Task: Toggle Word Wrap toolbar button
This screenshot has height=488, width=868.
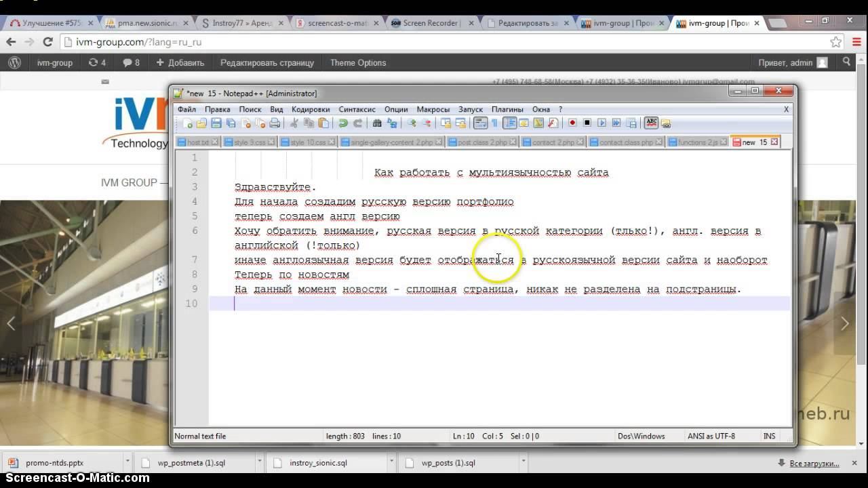Action: tap(480, 123)
